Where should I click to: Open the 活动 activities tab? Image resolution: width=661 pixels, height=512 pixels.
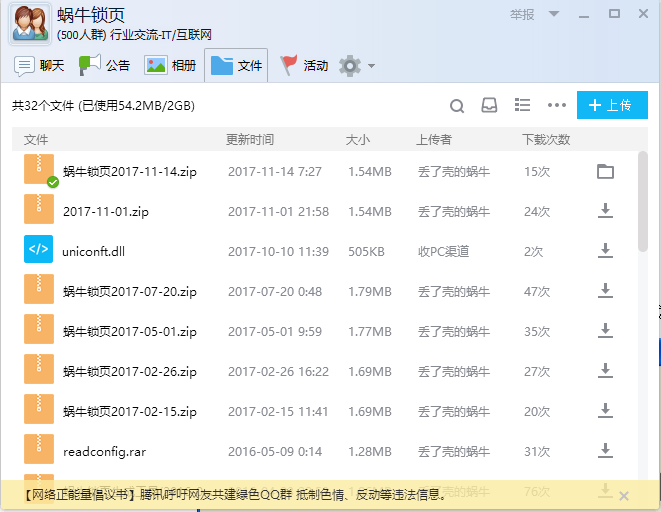coord(304,66)
